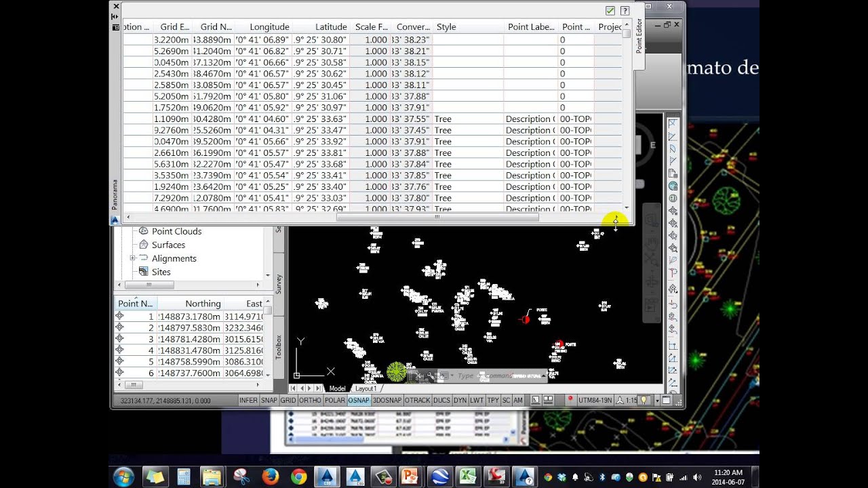Viewport: 868px width, 488px height.
Task: Open Sticky Notes in taskbar
Action: point(155,476)
